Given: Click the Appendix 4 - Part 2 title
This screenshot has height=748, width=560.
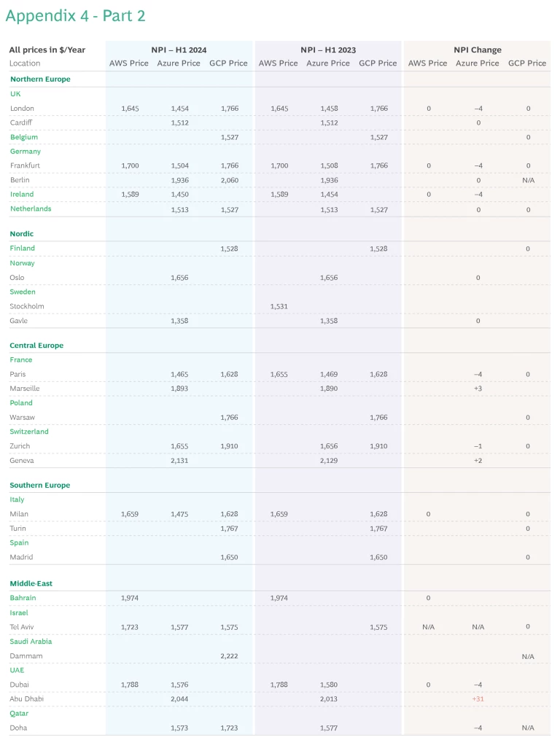Looking at the screenshot, I should coord(75,16).
